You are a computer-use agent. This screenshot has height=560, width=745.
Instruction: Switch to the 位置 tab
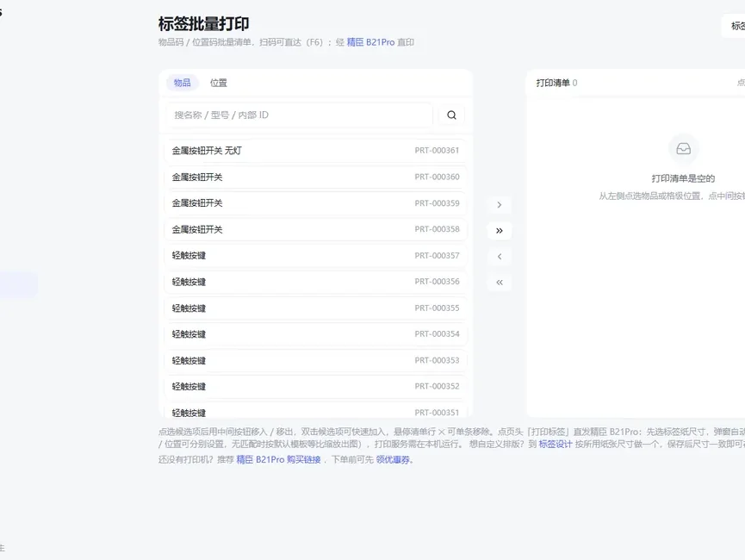pyautogui.click(x=219, y=83)
